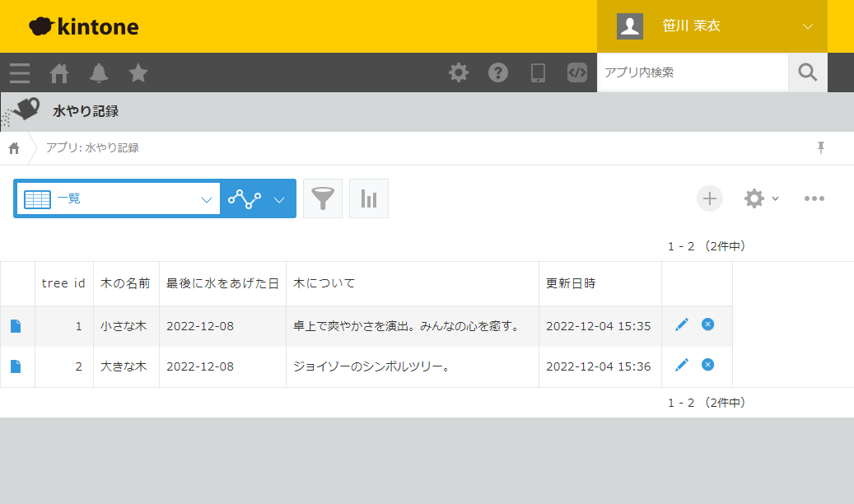Viewport: 854px width, 504px height.
Task: Open the notifications bell
Action: 98,73
